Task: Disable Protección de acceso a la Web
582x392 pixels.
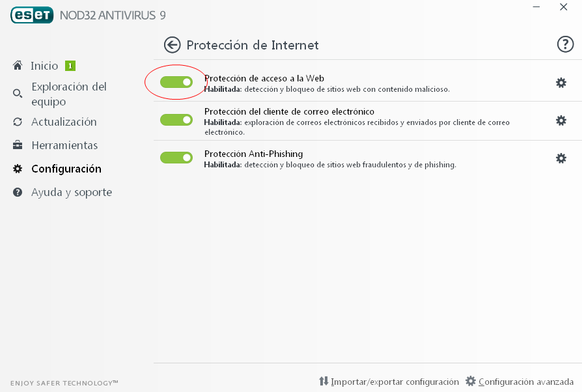Action: 176,82
